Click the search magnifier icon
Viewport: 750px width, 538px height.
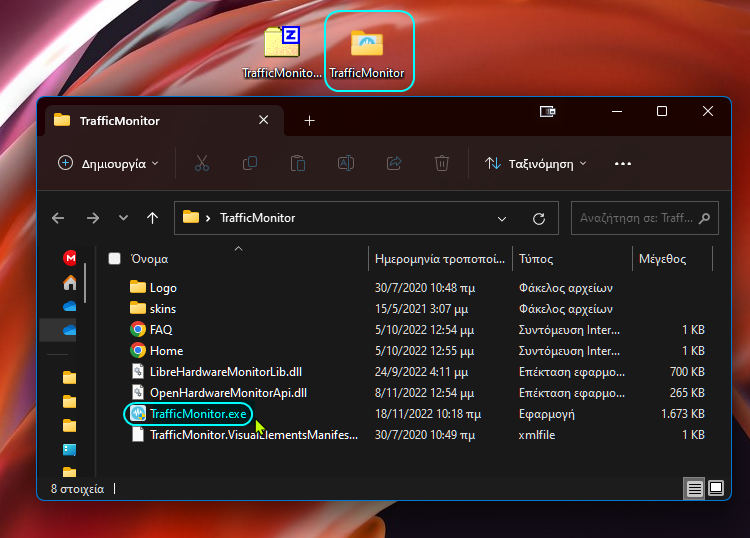coord(704,219)
